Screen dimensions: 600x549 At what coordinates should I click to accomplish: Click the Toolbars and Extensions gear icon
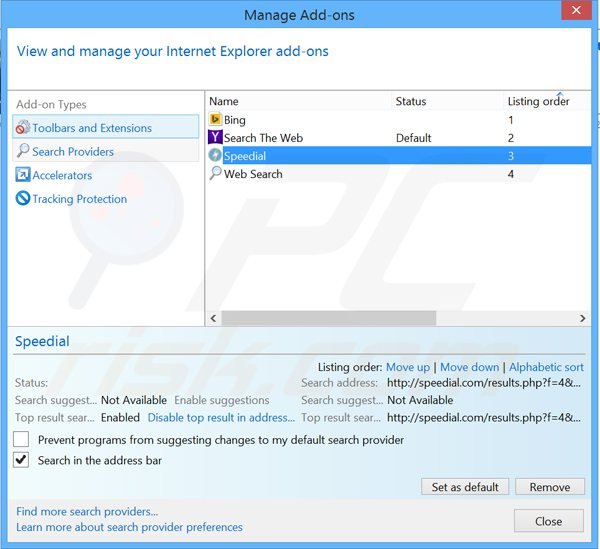click(x=23, y=127)
